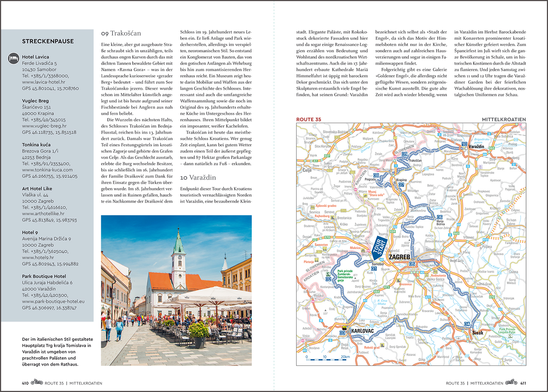The image size is (548, 392).
Task: Click map waypoint 05 at Zagreb
Action: (x=412, y=264)
